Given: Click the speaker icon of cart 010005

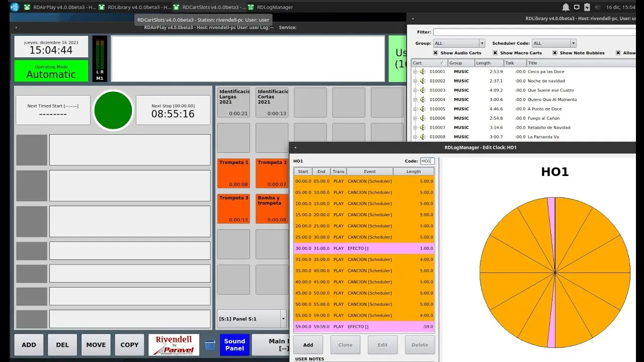Looking at the screenshot, I should point(423,109).
